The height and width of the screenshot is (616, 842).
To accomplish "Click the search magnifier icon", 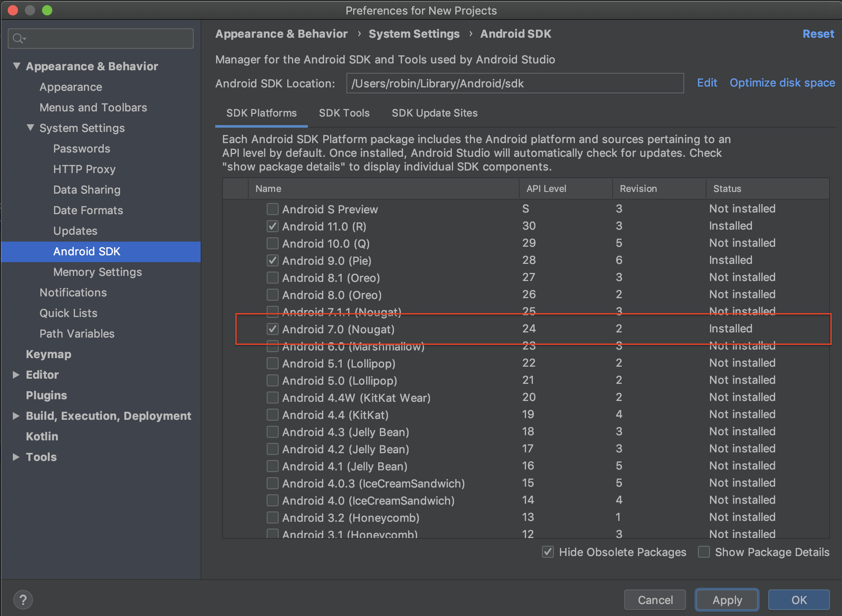I will (x=18, y=39).
